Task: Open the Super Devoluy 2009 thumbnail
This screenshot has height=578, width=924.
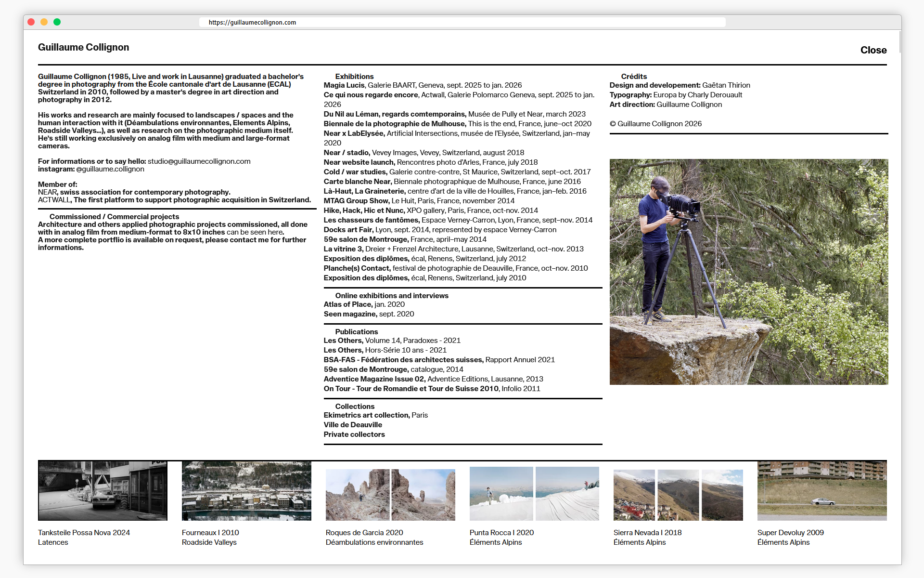Action: pyautogui.click(x=822, y=490)
